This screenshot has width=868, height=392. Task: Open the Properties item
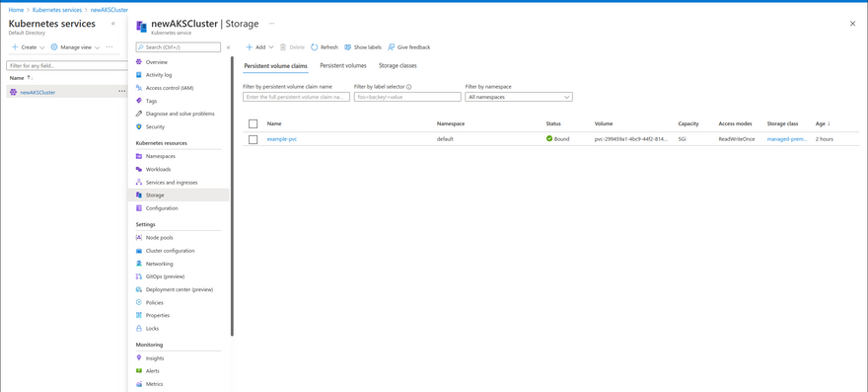157,316
